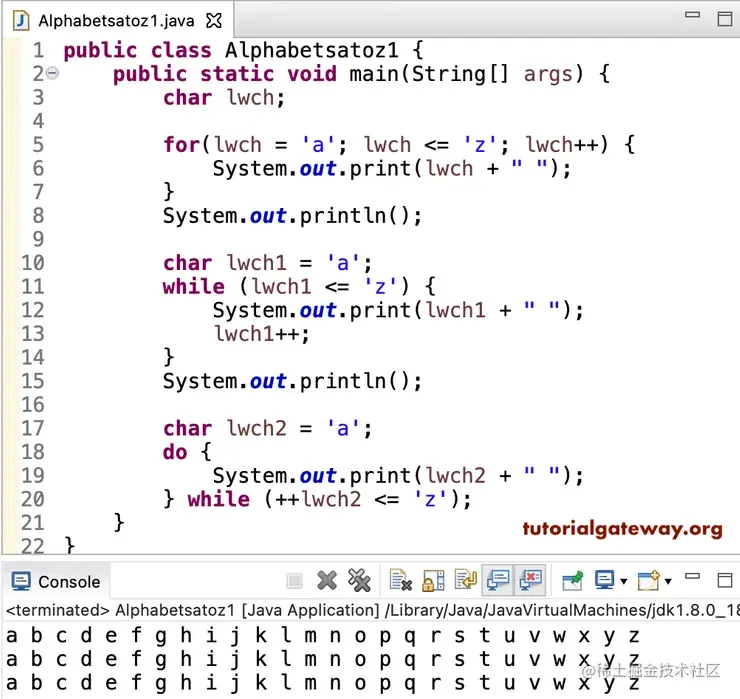740x699 pixels.
Task: Click '++lwch2' in the do-while condition
Action: 318,499
